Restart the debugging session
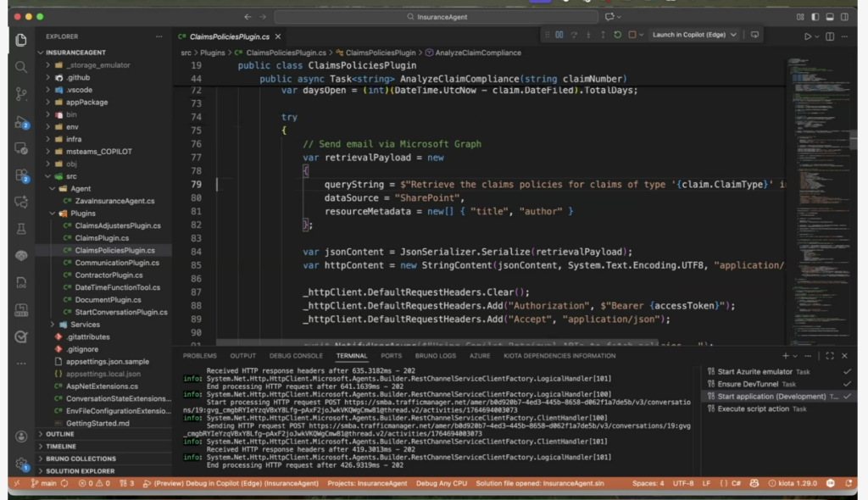The height and width of the screenshot is (500, 868). point(617,35)
